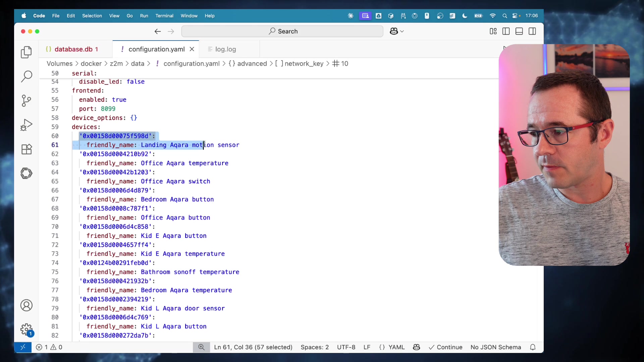Expand the advanced breadcrumb item
Screen dimensions: 644x362
[x=252, y=63]
